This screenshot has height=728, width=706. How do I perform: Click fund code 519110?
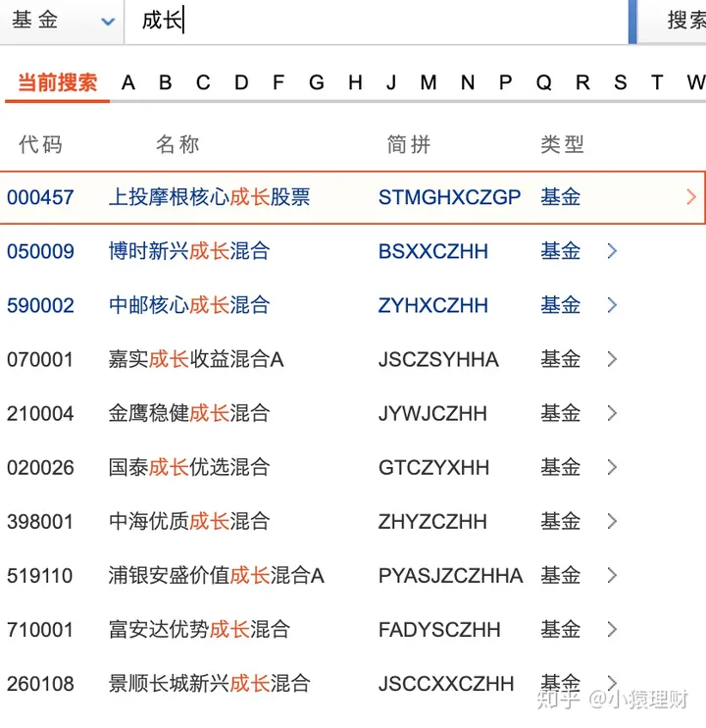coord(40,576)
